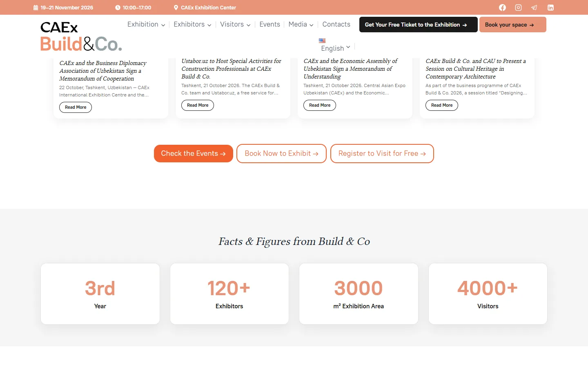Click the 3rd Year fact card

pyautogui.click(x=100, y=294)
